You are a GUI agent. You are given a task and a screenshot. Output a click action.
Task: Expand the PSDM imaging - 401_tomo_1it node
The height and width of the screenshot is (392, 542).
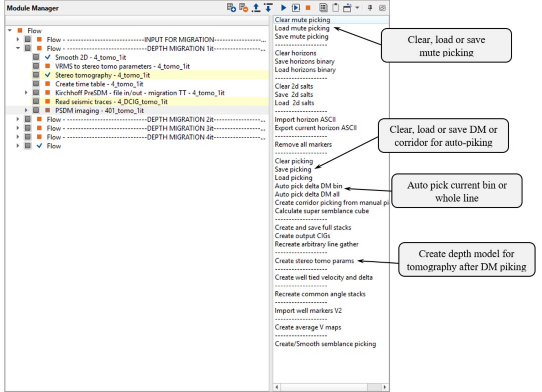pos(26,110)
